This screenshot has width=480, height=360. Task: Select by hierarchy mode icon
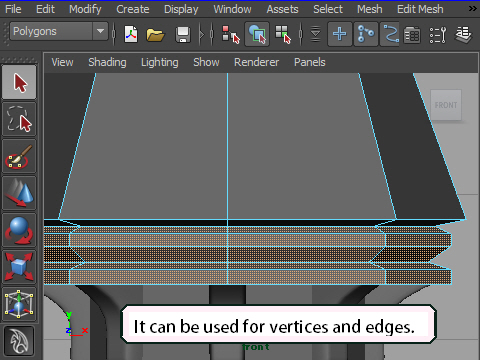(x=231, y=34)
